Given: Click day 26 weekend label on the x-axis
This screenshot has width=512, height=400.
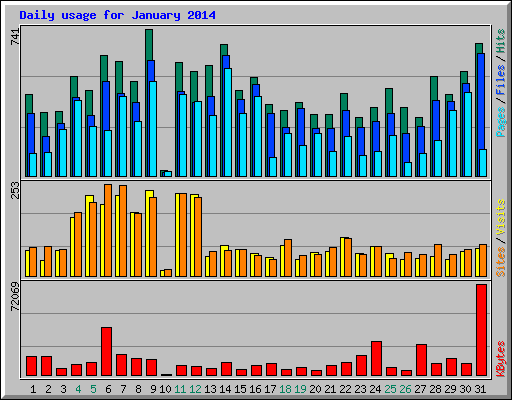Looking at the screenshot, I should click(x=405, y=389).
